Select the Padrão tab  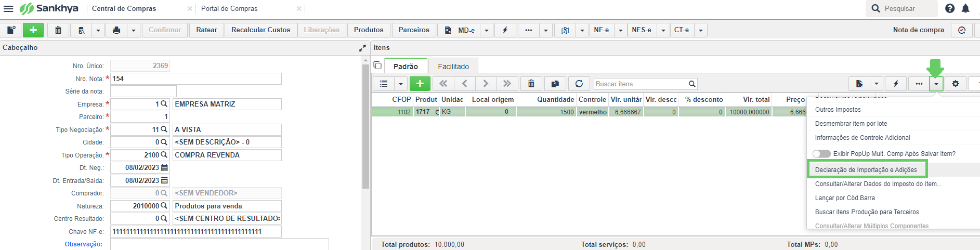(x=406, y=66)
